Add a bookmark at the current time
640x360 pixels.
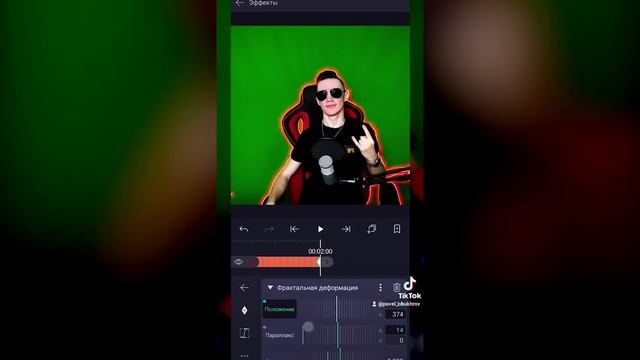(x=397, y=229)
